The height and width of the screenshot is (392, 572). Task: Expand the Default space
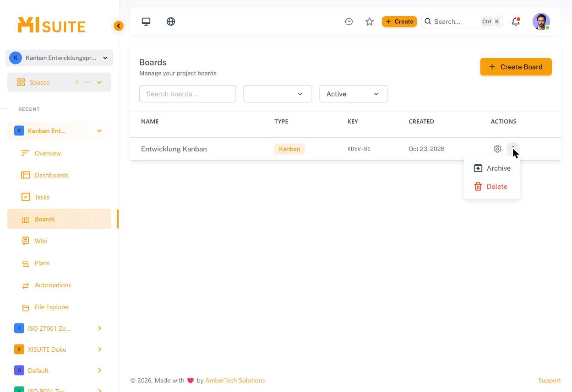[x=99, y=371]
